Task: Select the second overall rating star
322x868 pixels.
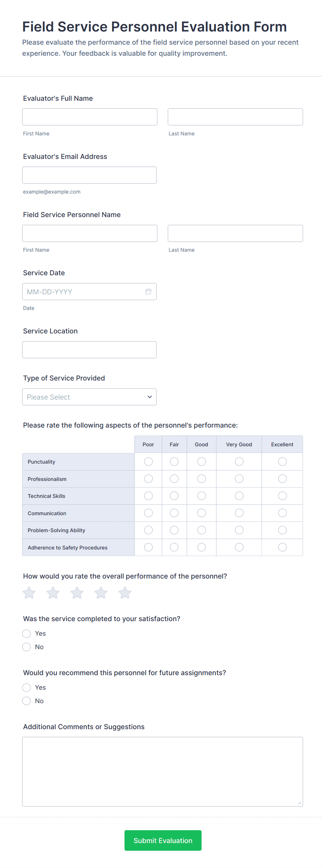Action: [53, 593]
